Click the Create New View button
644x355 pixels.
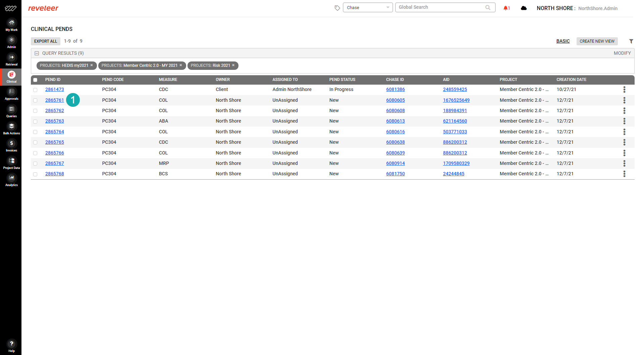tap(597, 41)
